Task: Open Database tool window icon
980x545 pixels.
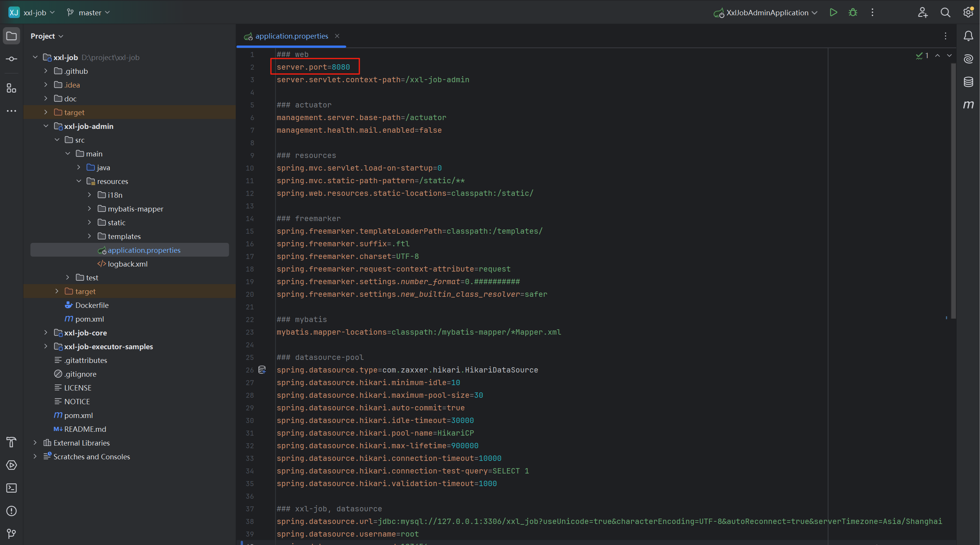Action: [969, 82]
